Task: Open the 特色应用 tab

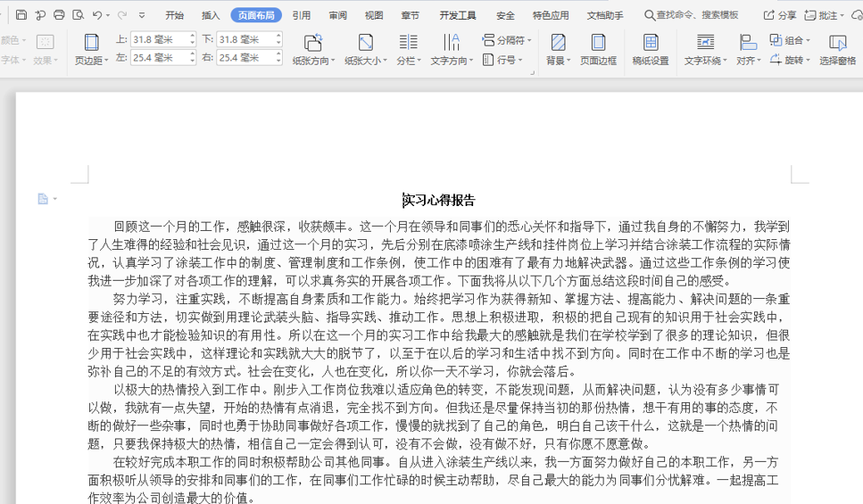Action: click(551, 15)
